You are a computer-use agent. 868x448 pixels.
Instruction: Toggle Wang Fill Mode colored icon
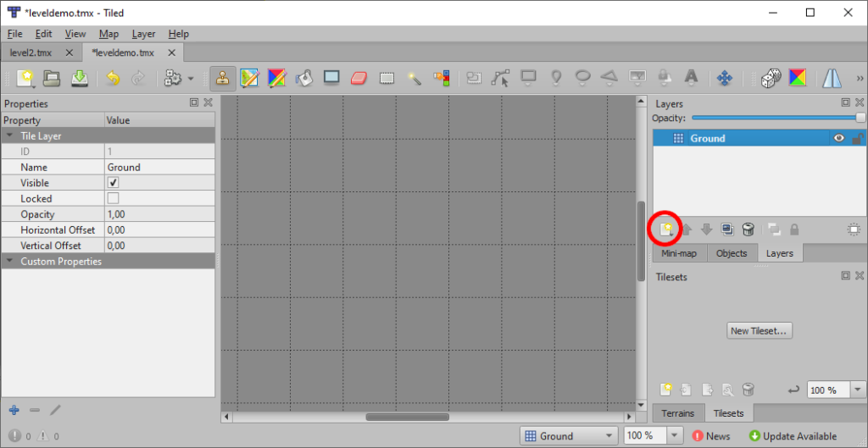point(797,79)
